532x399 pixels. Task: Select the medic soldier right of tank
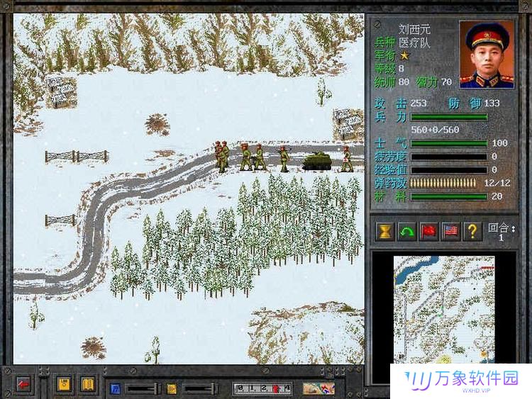(x=347, y=159)
